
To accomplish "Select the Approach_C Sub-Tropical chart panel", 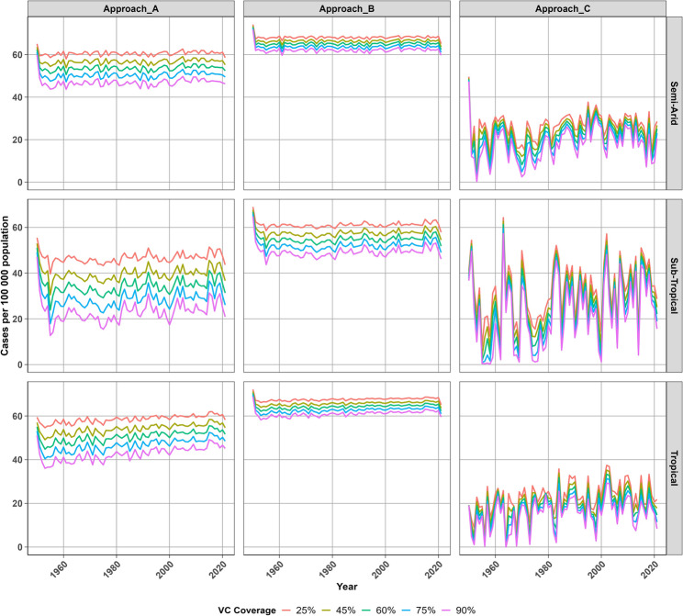I will (x=563, y=286).
